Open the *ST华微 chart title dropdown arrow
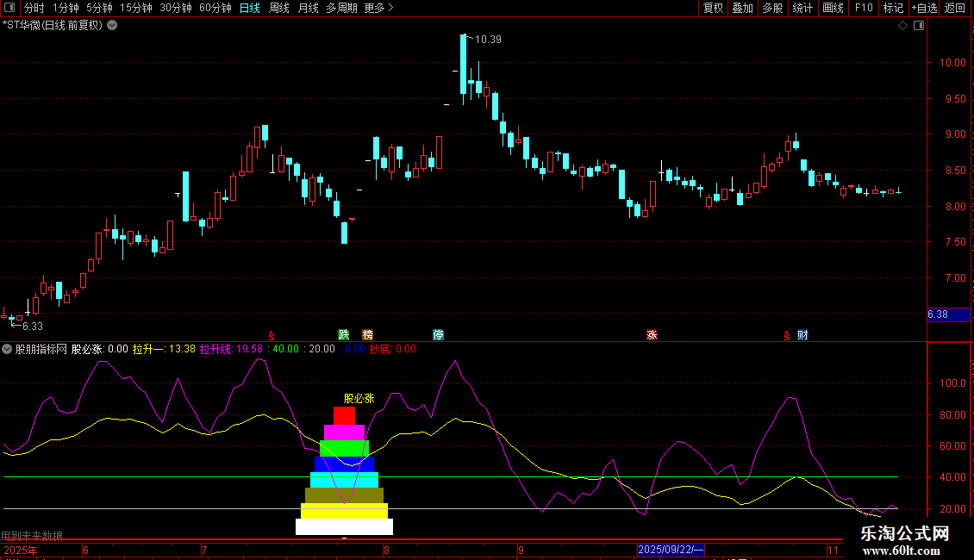Screen dimensions: 974x560 click(112, 25)
